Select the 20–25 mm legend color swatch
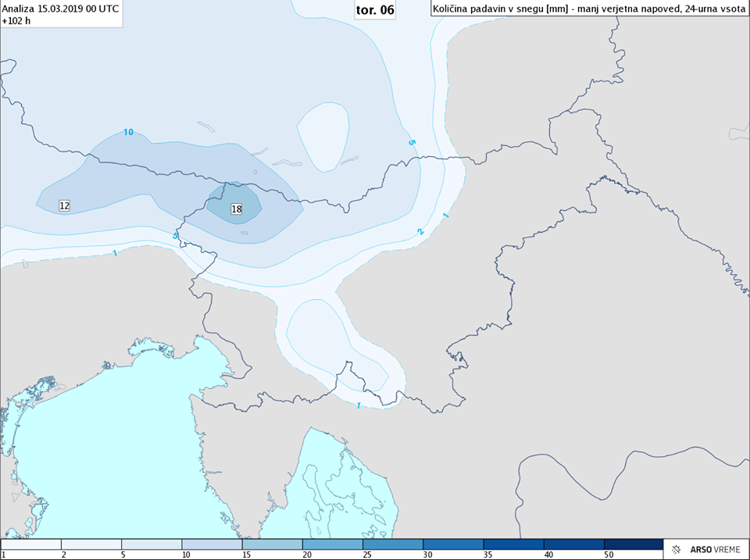 coord(332,544)
